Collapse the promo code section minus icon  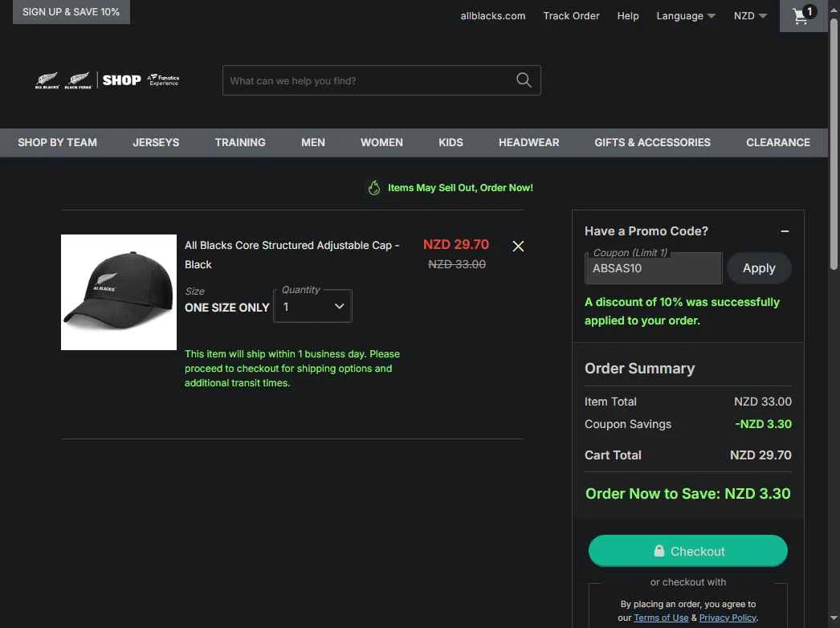[785, 231]
